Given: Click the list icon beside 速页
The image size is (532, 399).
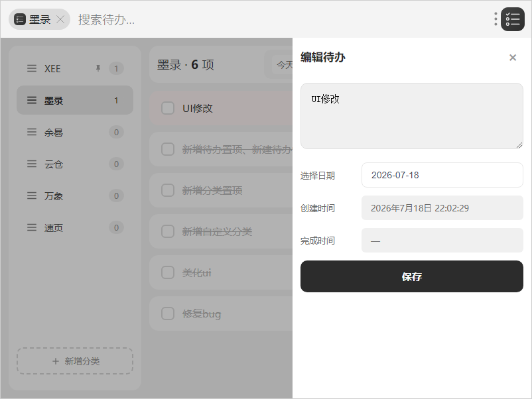Looking at the screenshot, I should tap(32, 228).
